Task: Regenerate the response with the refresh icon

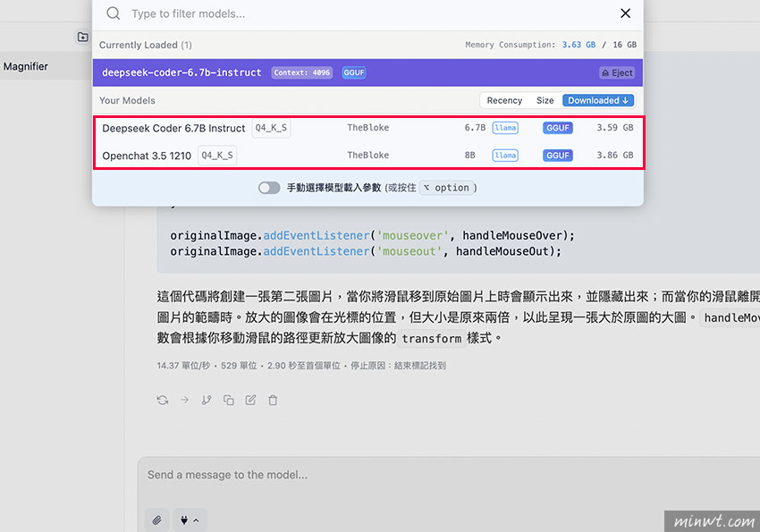Action: [163, 401]
